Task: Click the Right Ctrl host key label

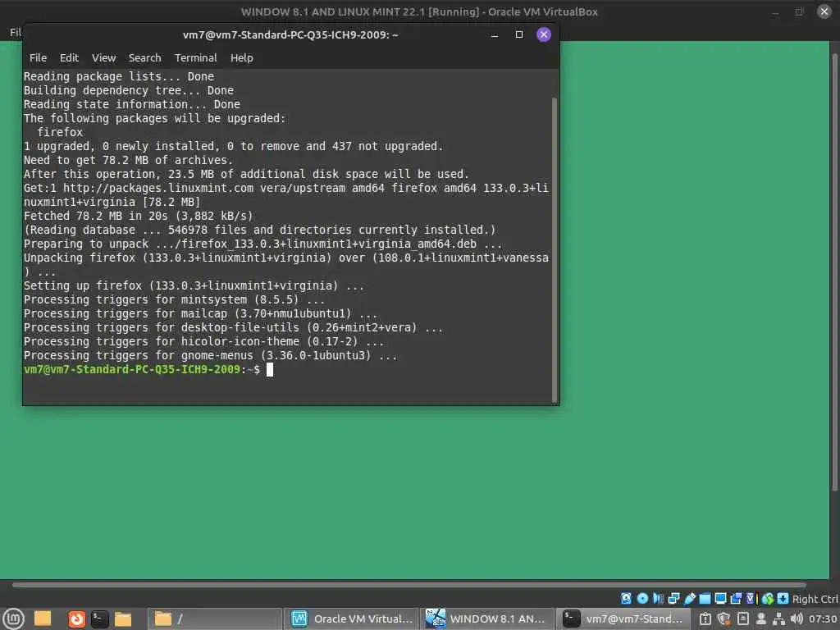Action: (x=815, y=599)
